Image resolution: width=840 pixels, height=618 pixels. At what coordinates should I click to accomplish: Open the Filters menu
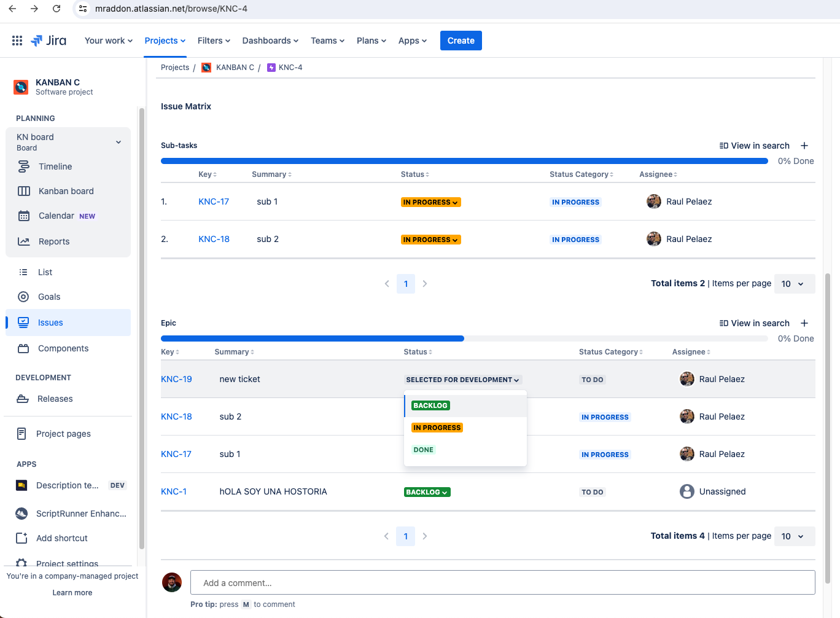(214, 41)
